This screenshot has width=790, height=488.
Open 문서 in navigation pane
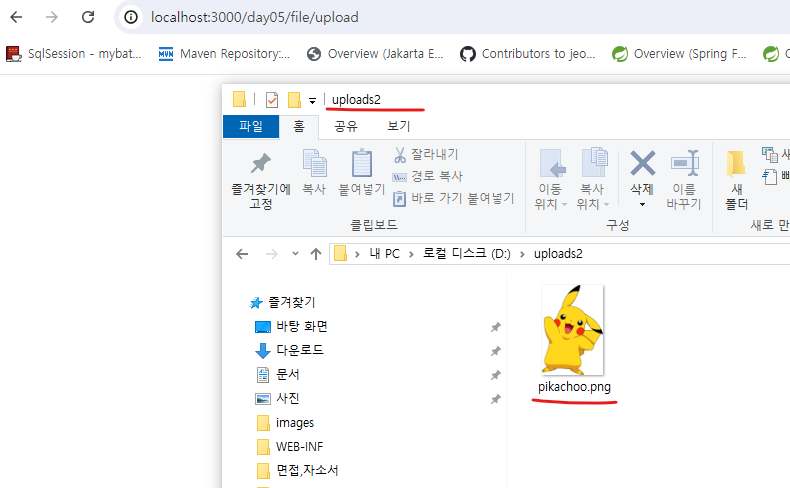pyautogui.click(x=278, y=374)
